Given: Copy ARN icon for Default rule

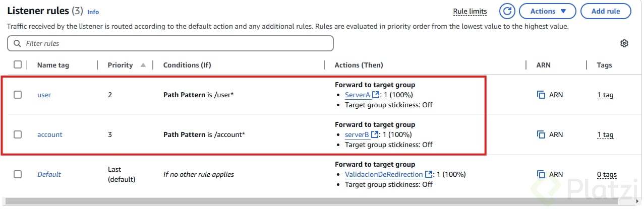Looking at the screenshot, I should [x=541, y=174].
